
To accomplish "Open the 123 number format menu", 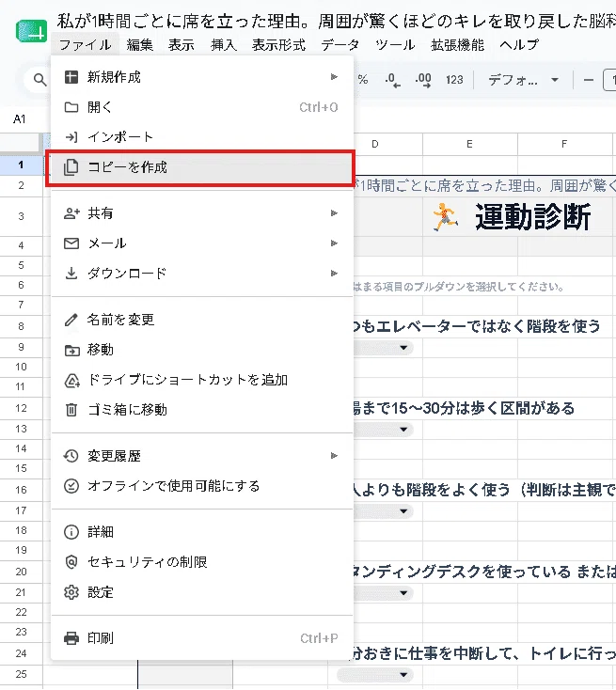I will [x=454, y=80].
